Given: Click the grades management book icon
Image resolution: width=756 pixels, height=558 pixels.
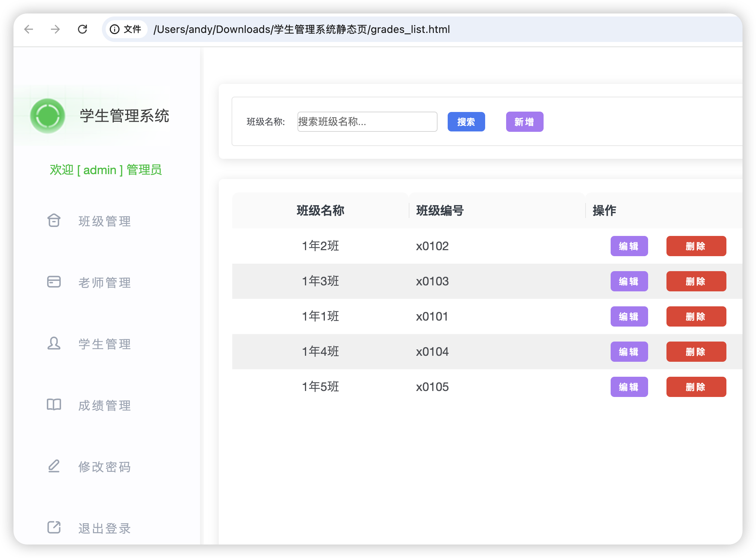Looking at the screenshot, I should point(54,404).
